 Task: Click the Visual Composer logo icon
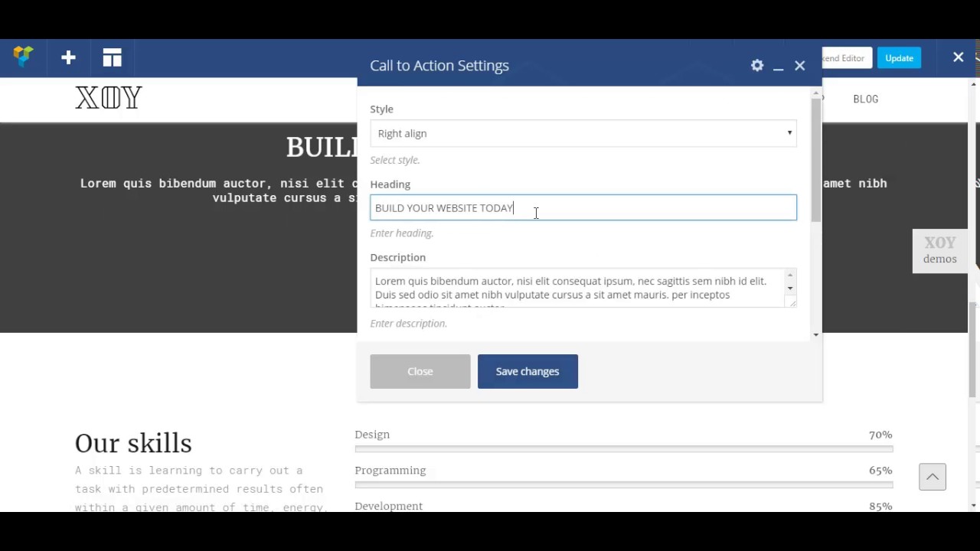click(24, 57)
